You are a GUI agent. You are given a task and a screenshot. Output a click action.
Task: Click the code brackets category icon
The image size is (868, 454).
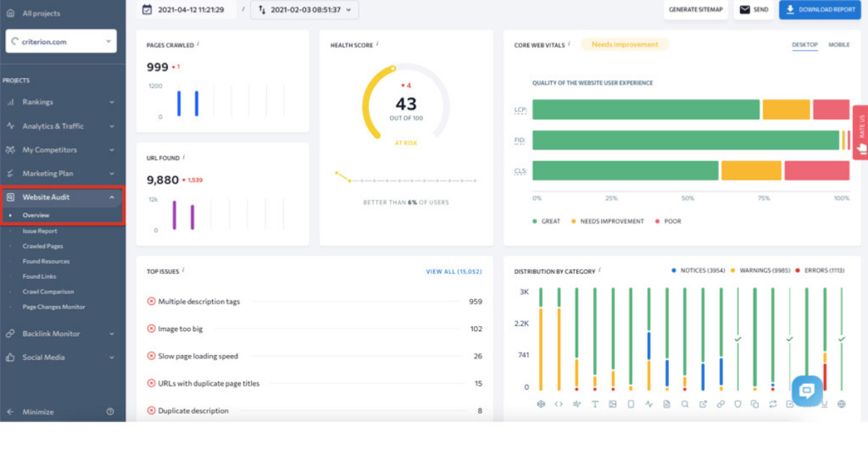coord(558,404)
